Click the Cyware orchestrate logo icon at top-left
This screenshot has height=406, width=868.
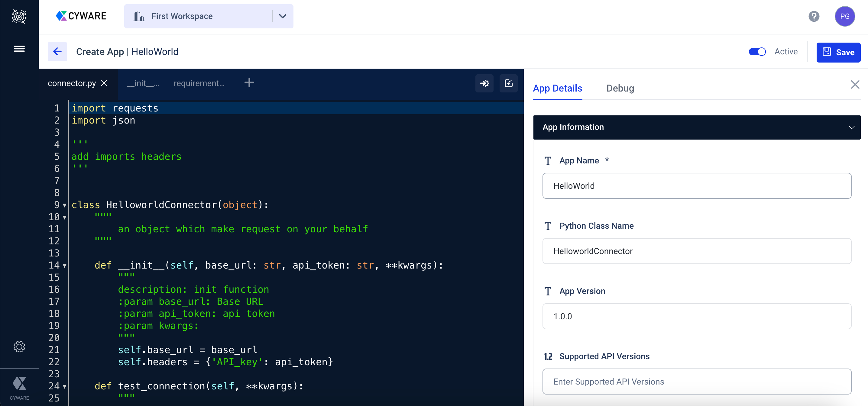pyautogui.click(x=19, y=16)
